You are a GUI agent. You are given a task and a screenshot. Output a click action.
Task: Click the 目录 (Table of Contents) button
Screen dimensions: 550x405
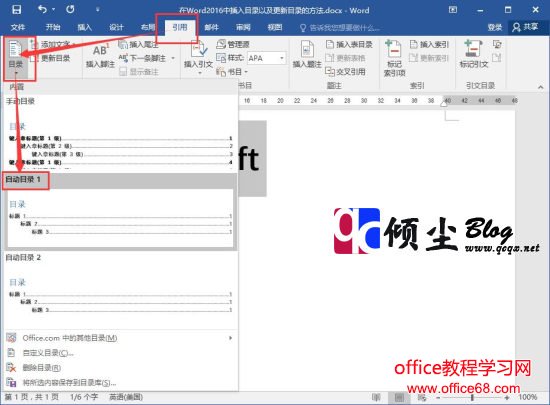(x=16, y=58)
